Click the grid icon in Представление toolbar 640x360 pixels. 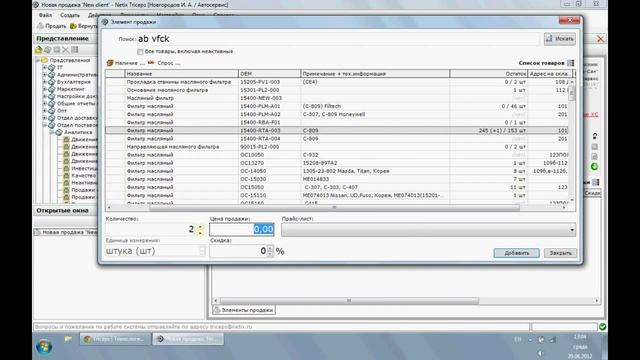[x=74, y=50]
